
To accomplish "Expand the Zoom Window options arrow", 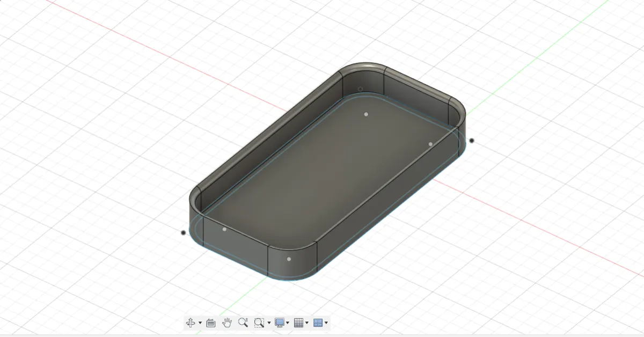I will tap(269, 323).
